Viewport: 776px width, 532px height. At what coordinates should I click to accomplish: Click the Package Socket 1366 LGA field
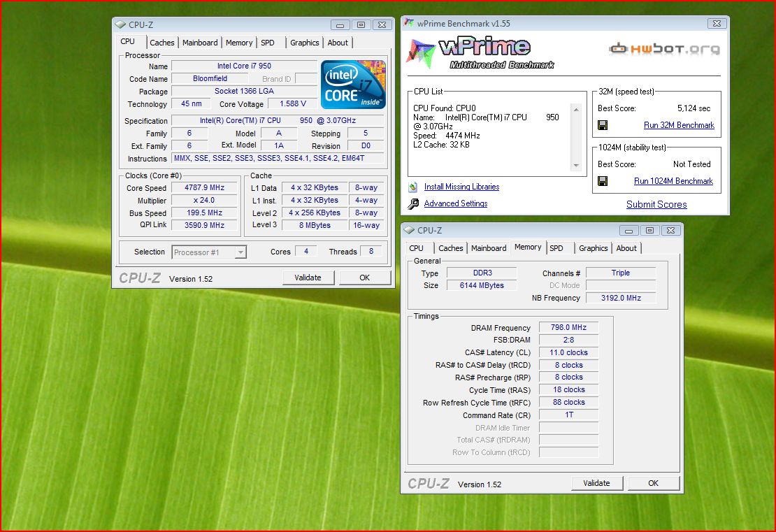tap(244, 91)
